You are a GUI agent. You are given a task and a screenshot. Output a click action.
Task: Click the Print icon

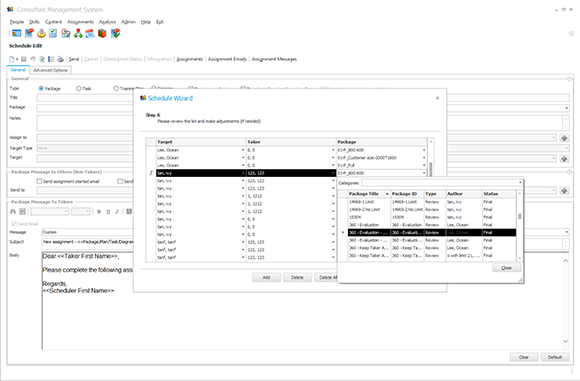60,59
